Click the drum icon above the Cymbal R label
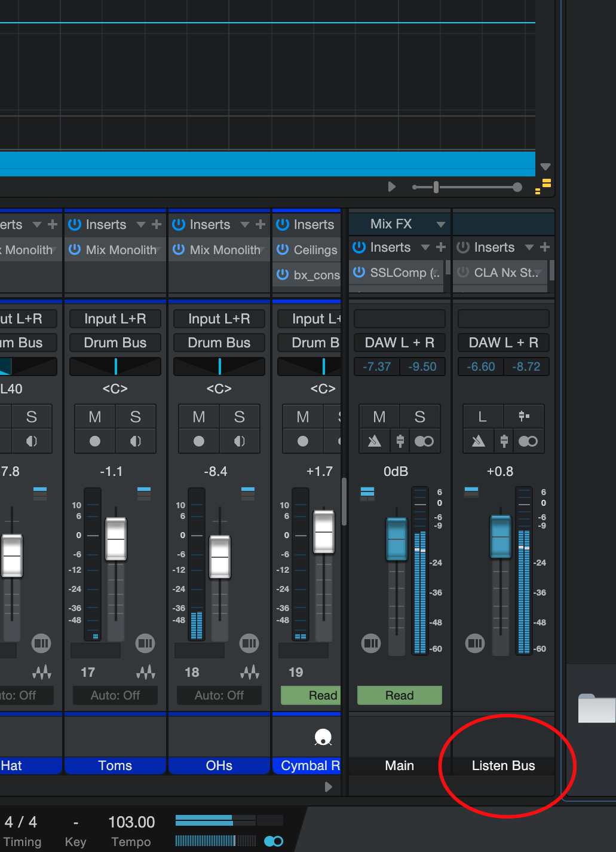 323,736
